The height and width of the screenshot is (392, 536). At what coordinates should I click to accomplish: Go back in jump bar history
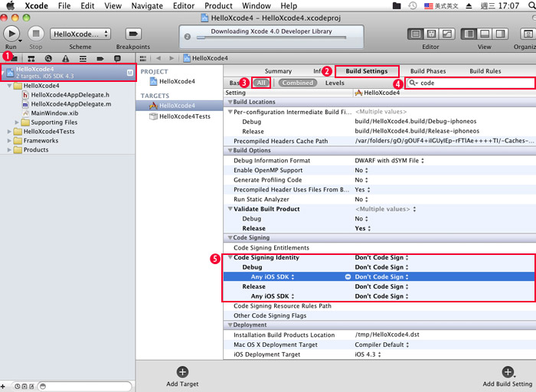(159, 58)
